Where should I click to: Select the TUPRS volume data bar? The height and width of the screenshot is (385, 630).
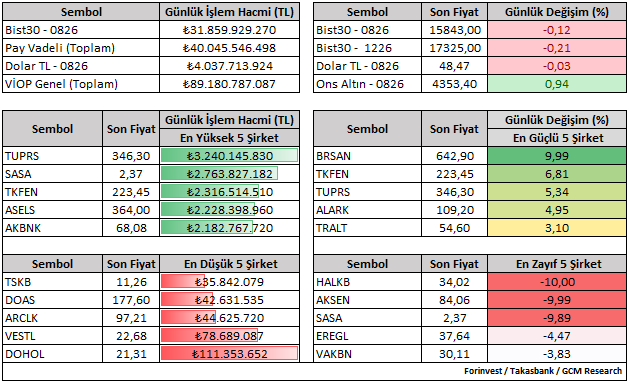(229, 156)
